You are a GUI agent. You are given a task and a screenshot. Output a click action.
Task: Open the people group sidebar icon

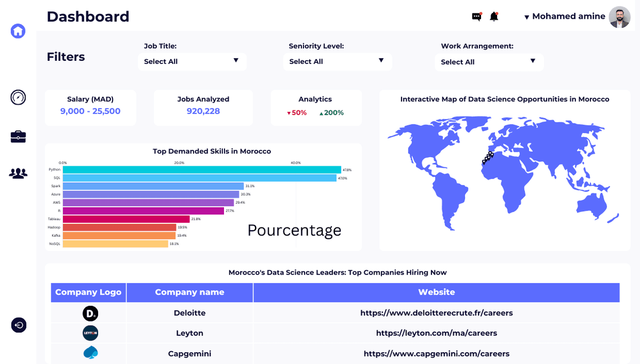click(18, 173)
